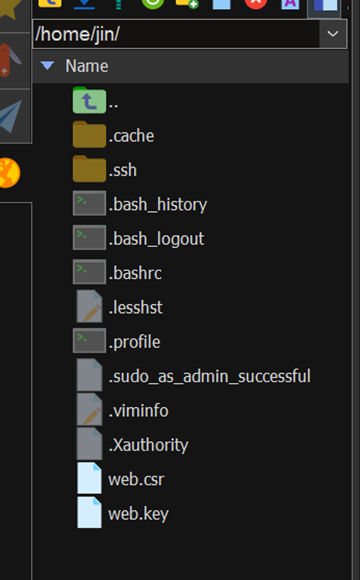The height and width of the screenshot is (580, 360).
Task: Click the new folder icon with plus
Action: pyautogui.click(x=187, y=4)
